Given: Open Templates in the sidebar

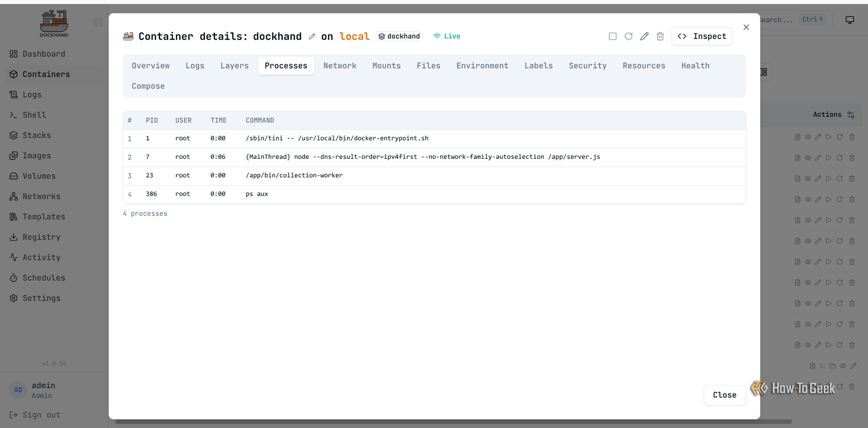Looking at the screenshot, I should (x=54, y=217).
